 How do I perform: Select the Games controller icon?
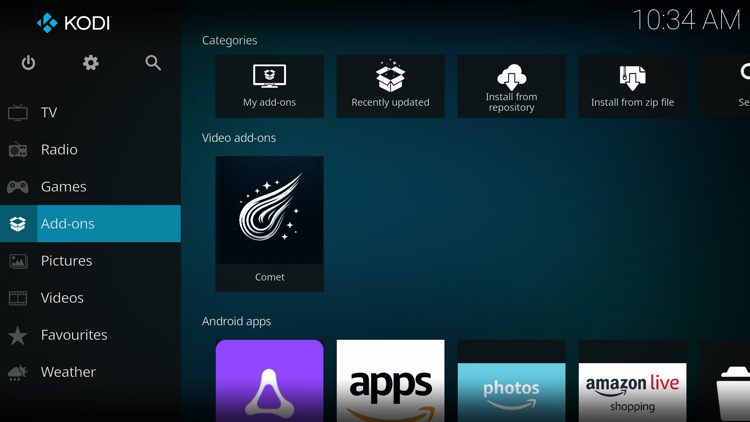point(18,187)
